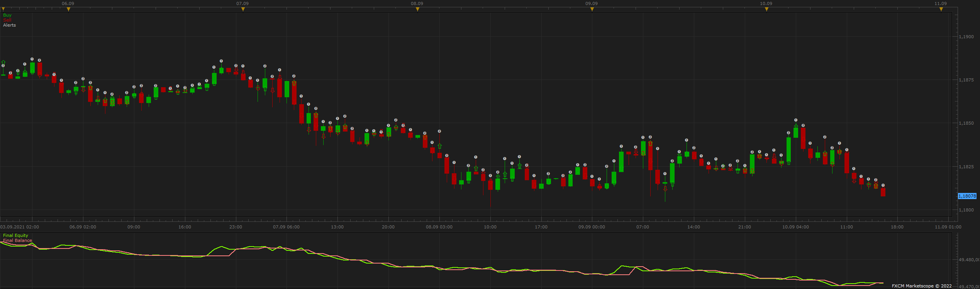Click the 06.09 02:00 time axis label
The height and width of the screenshot is (289, 980).
[x=83, y=227]
